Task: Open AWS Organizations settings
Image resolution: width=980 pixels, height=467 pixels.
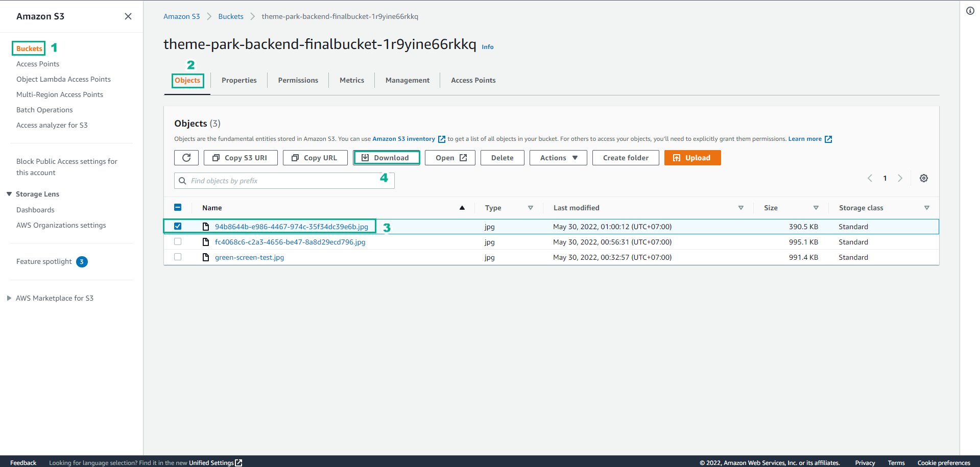Action: click(61, 225)
